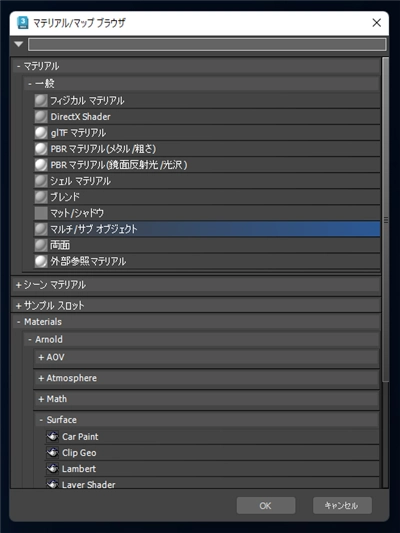Expand the Atmosphere category

pyautogui.click(x=41, y=378)
